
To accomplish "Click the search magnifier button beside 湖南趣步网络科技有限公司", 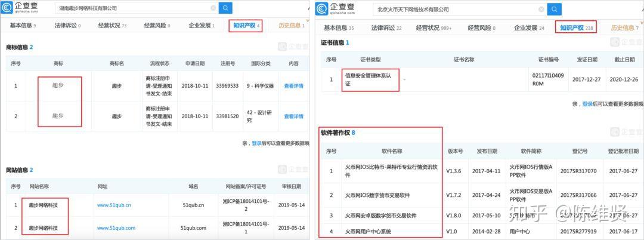I will [x=225, y=8].
